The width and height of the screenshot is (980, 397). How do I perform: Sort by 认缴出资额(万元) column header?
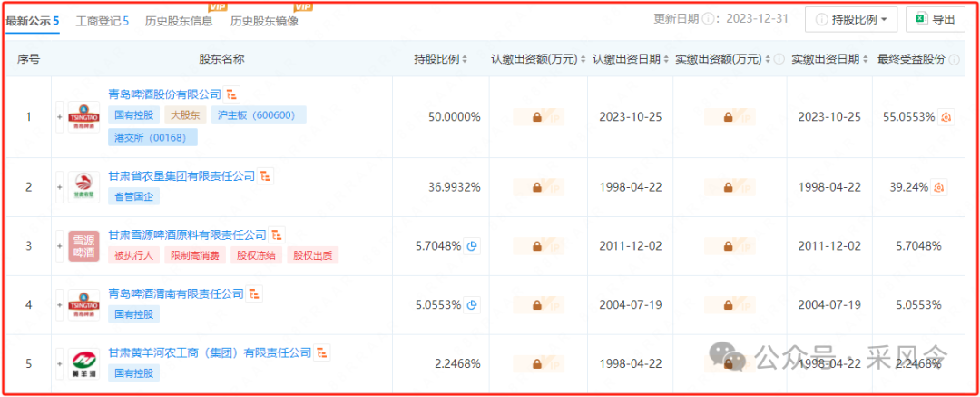(538, 59)
